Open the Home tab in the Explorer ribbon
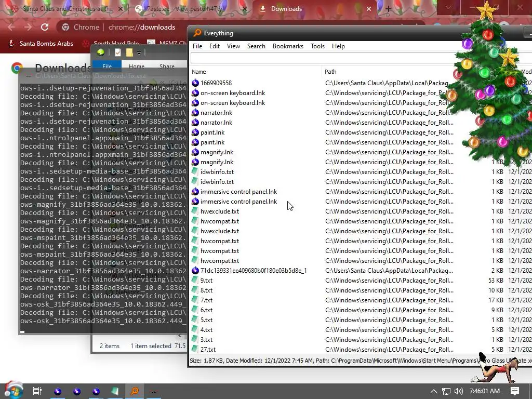This screenshot has width=532, height=399. tap(137, 66)
